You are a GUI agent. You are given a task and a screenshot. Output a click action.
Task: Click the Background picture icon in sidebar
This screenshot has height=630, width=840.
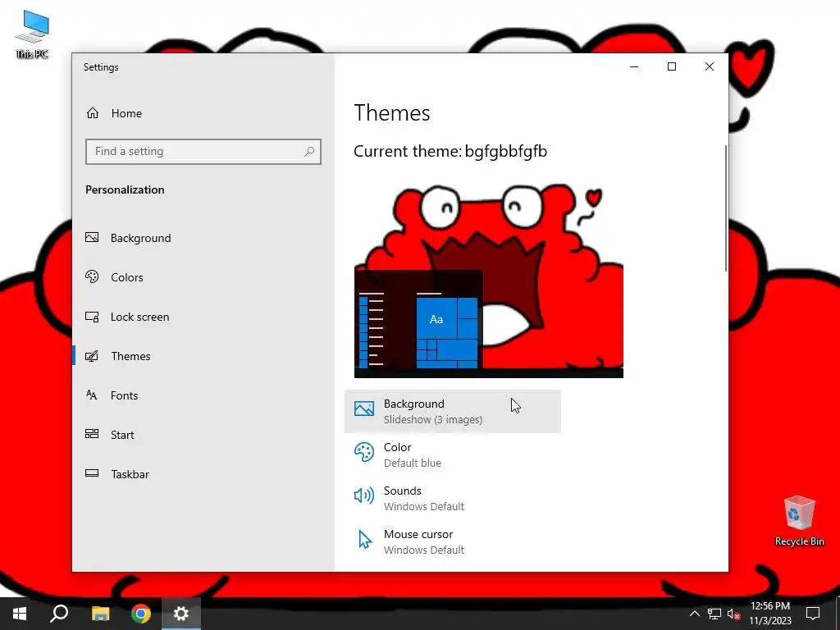point(92,237)
